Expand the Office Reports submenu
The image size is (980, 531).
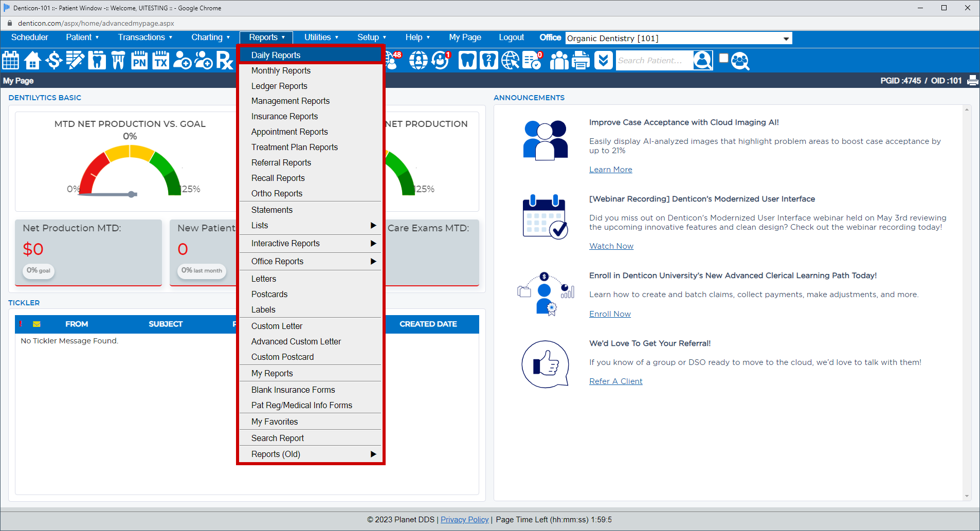pyautogui.click(x=311, y=262)
